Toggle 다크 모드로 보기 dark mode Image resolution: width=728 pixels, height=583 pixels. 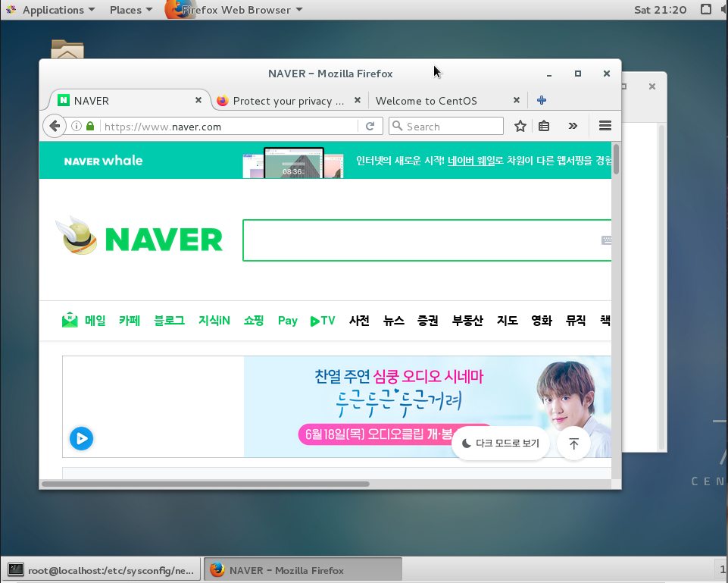click(501, 444)
